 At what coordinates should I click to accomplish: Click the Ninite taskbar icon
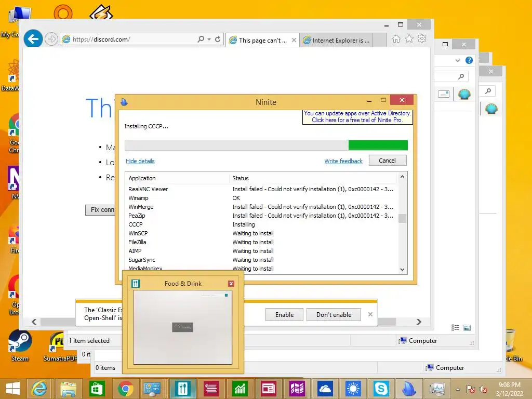pyautogui.click(x=409, y=389)
